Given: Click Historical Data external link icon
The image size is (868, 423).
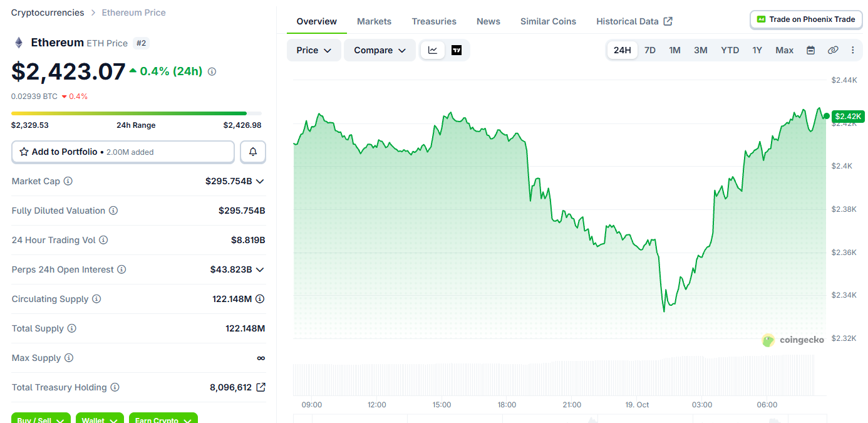Looking at the screenshot, I should 668,21.
